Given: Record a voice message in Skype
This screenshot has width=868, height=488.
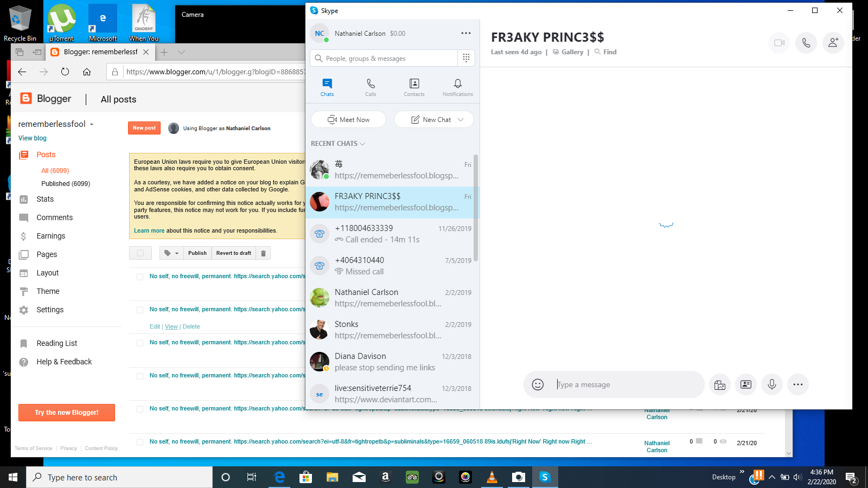Looking at the screenshot, I should (772, 384).
